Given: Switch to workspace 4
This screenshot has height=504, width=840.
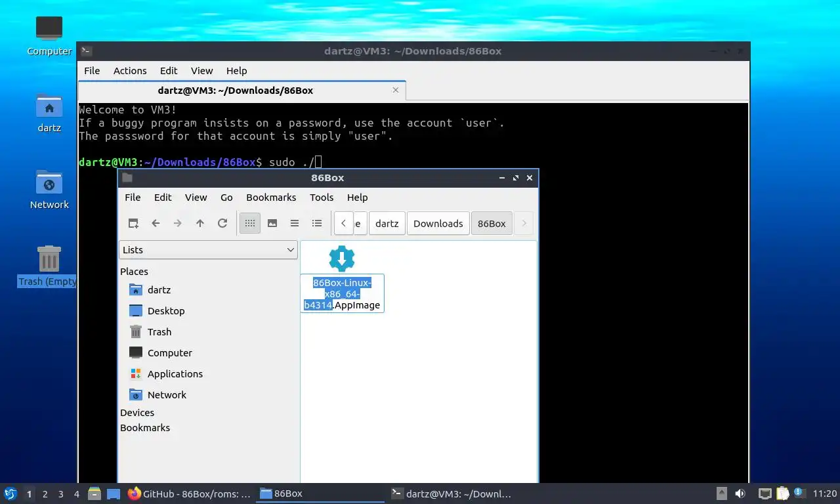Looking at the screenshot, I should click(76, 494).
